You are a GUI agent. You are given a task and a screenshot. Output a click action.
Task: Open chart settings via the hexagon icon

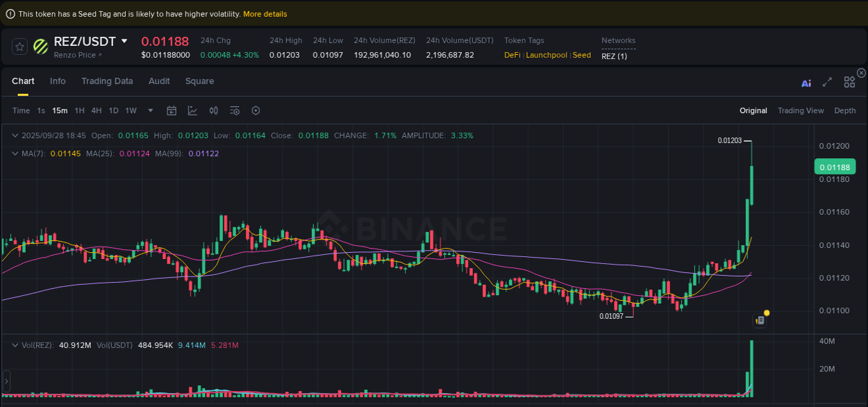pyautogui.click(x=256, y=110)
